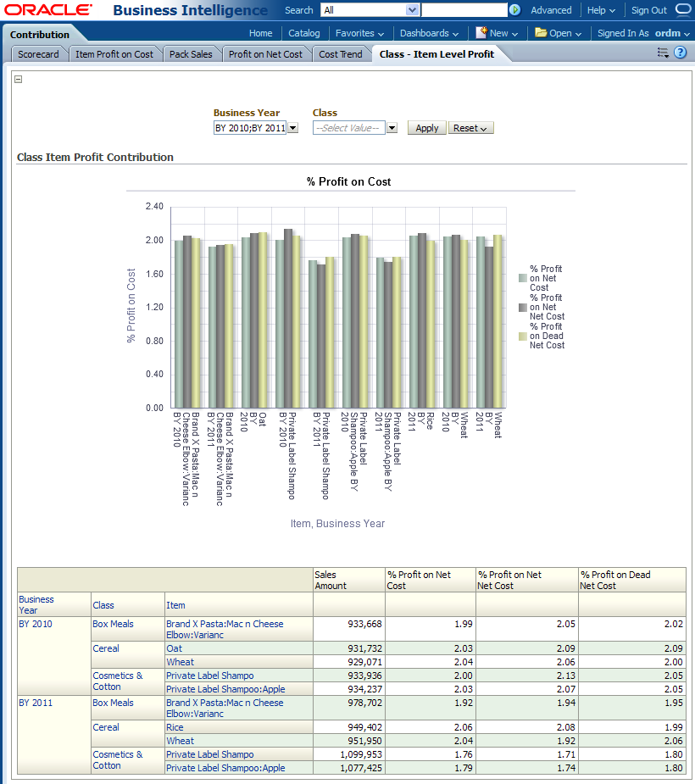695x784 pixels.
Task: Click the New star document icon
Action: (x=481, y=33)
